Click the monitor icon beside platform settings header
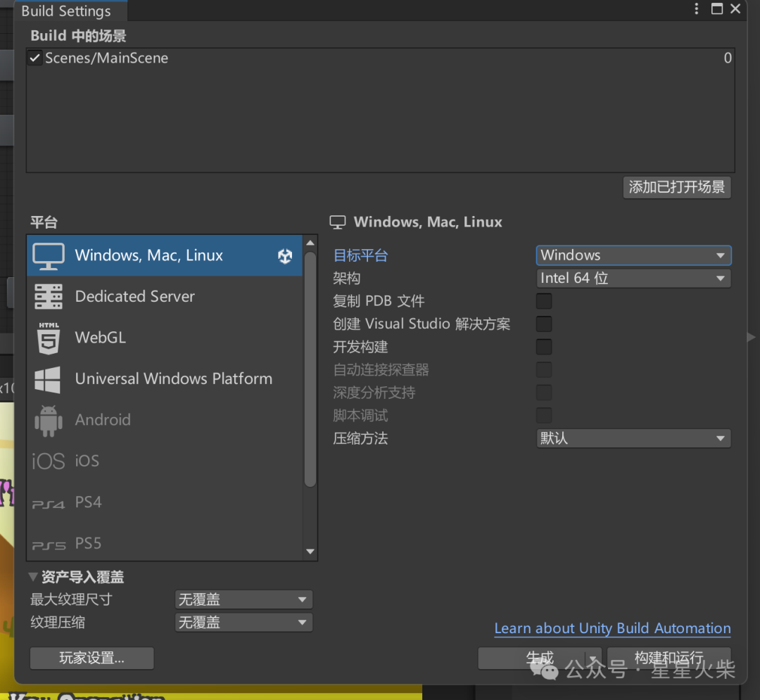Screen dimensions: 760x700 point(337,222)
